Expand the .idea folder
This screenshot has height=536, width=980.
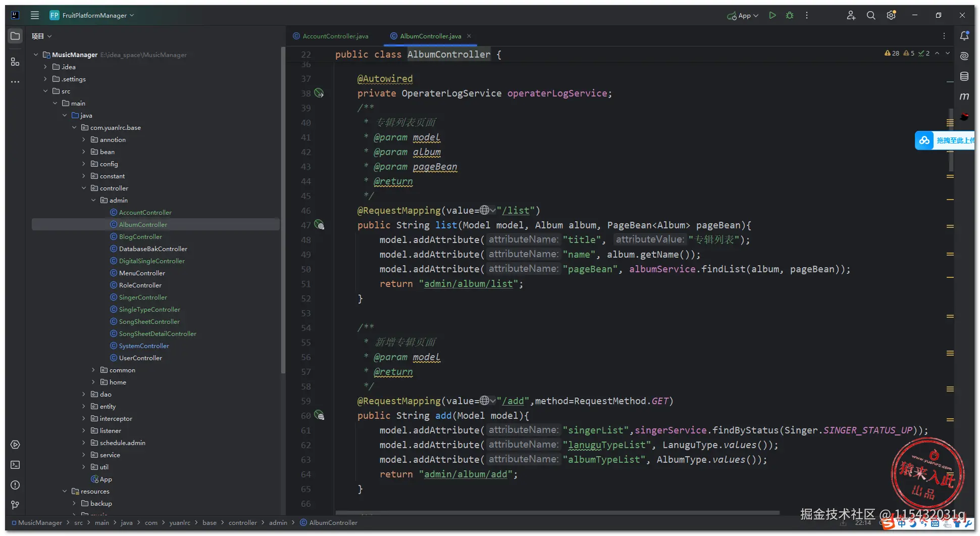pyautogui.click(x=45, y=67)
